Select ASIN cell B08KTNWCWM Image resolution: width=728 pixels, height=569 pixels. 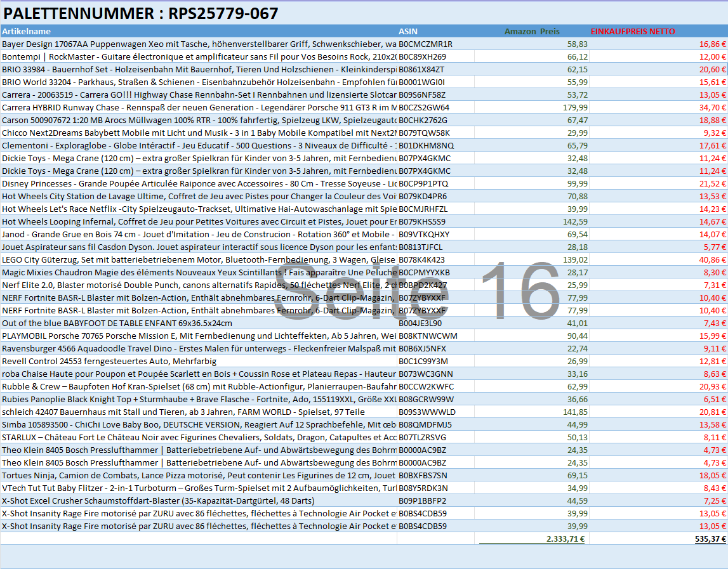(425, 336)
